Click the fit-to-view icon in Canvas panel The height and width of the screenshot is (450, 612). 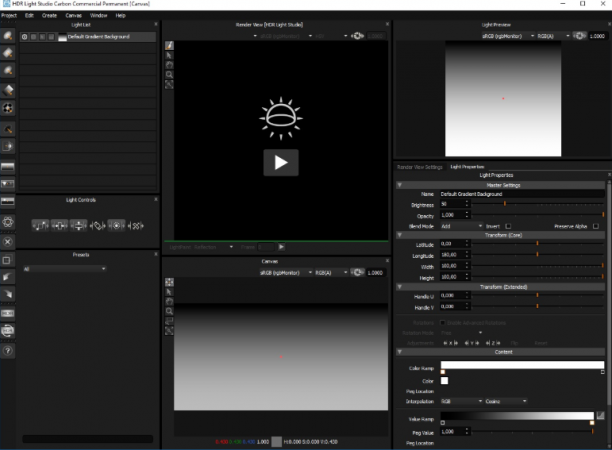pyautogui.click(x=169, y=331)
